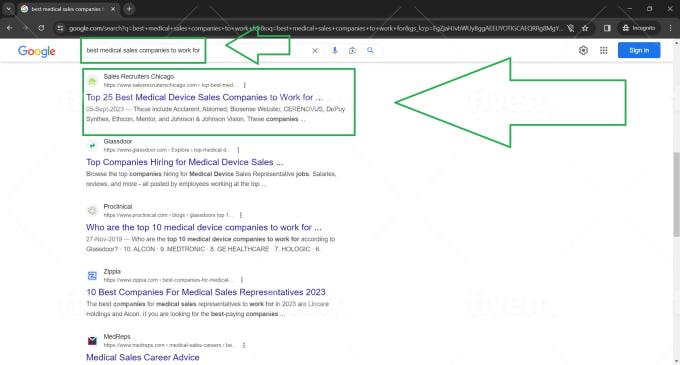Click the salesrecruiterschicago.com URL breadcrumb
Viewport: 680px width, 365px height.
170,85
